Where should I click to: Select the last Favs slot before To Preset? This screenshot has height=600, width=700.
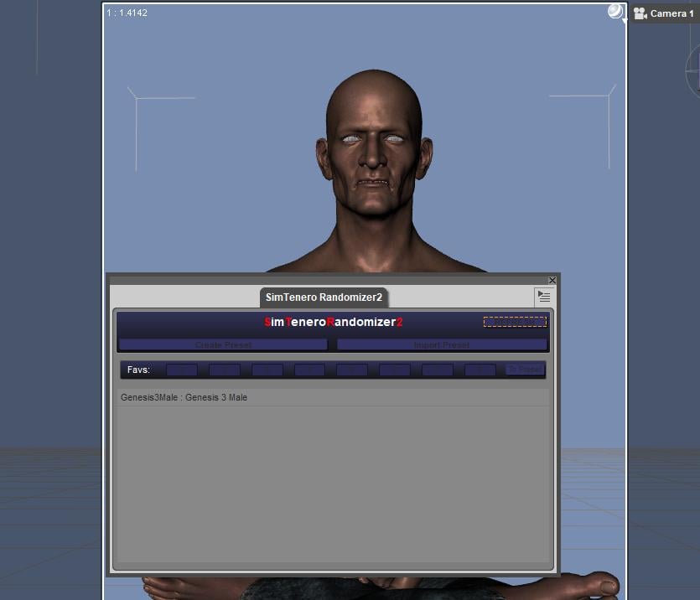point(480,370)
